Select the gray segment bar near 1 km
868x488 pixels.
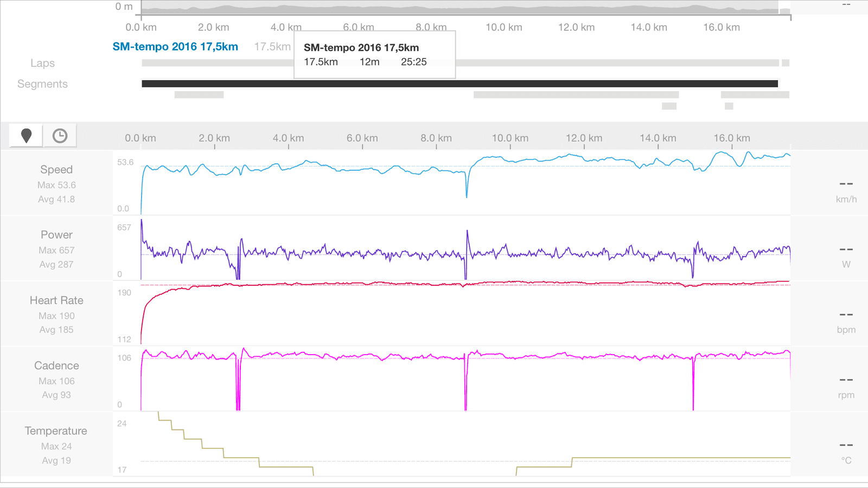199,95
